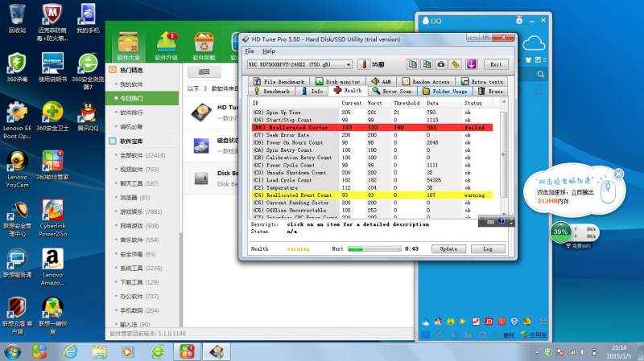This screenshot has width=644, height=361.
Task: Click the Status column header
Action: (x=473, y=103)
